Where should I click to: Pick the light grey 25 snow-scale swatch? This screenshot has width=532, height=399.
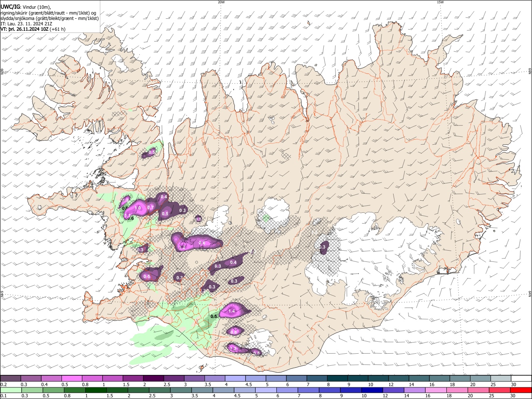[501, 378]
